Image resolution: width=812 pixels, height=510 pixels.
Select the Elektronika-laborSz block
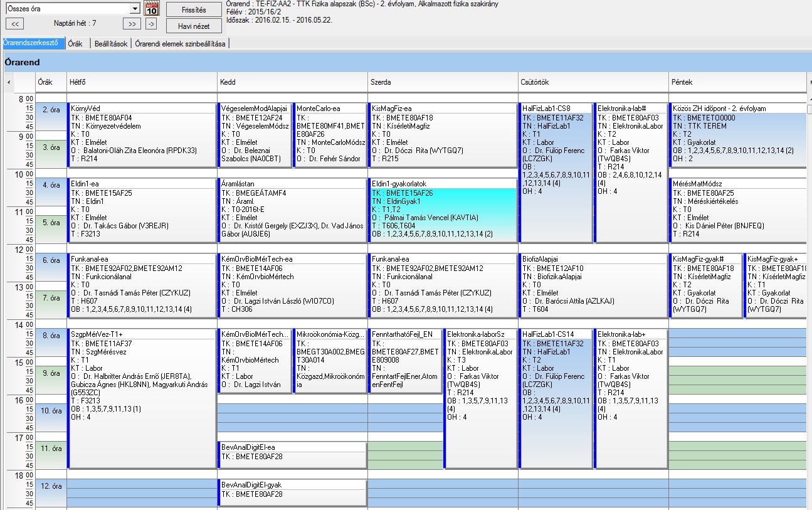point(480,398)
